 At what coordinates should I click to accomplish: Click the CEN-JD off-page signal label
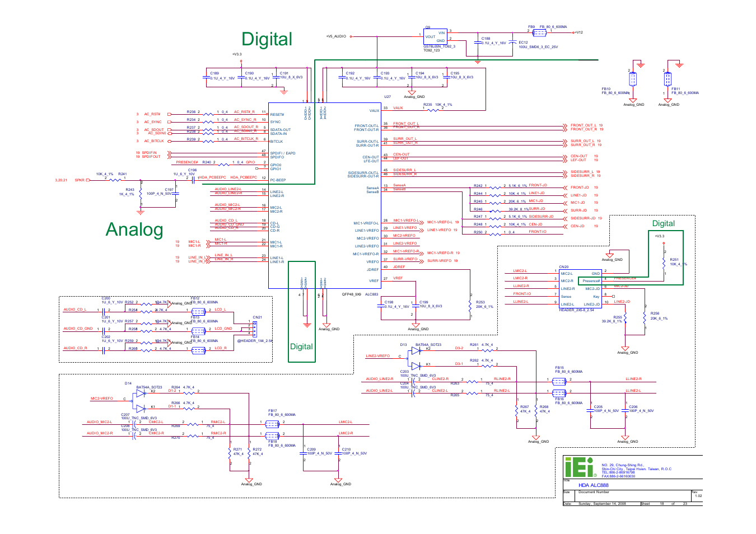coord(577,226)
